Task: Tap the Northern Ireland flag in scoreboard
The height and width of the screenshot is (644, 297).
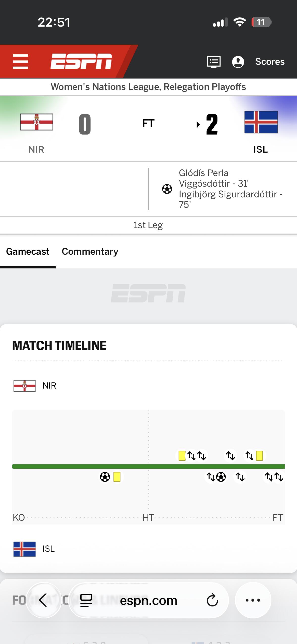Action: [x=36, y=122]
